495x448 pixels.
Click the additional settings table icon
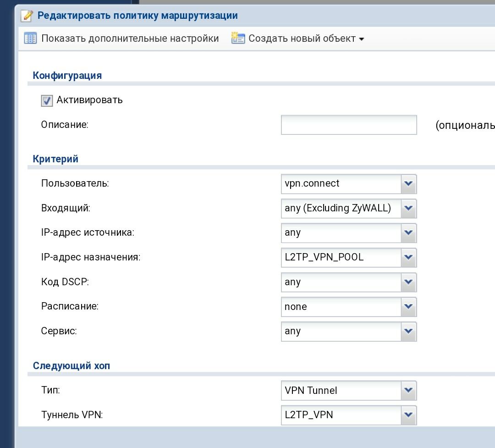pos(30,39)
